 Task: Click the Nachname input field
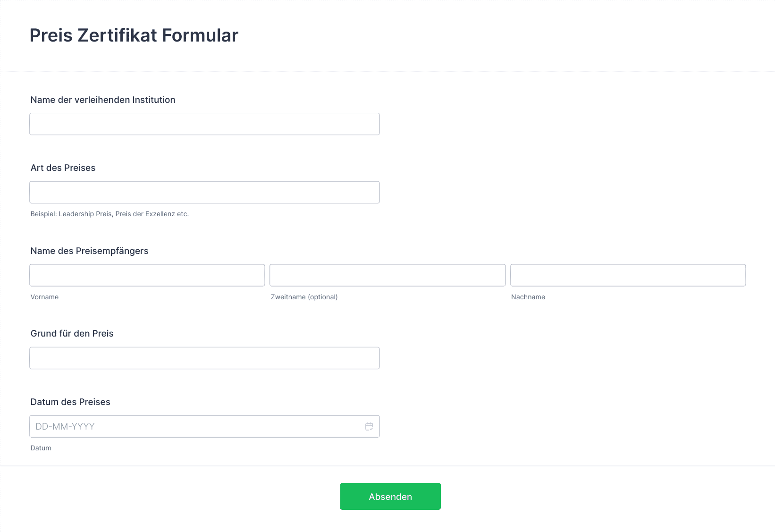628,275
